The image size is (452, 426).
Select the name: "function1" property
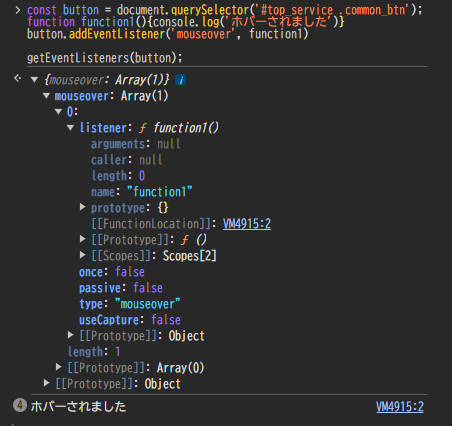[x=142, y=192]
